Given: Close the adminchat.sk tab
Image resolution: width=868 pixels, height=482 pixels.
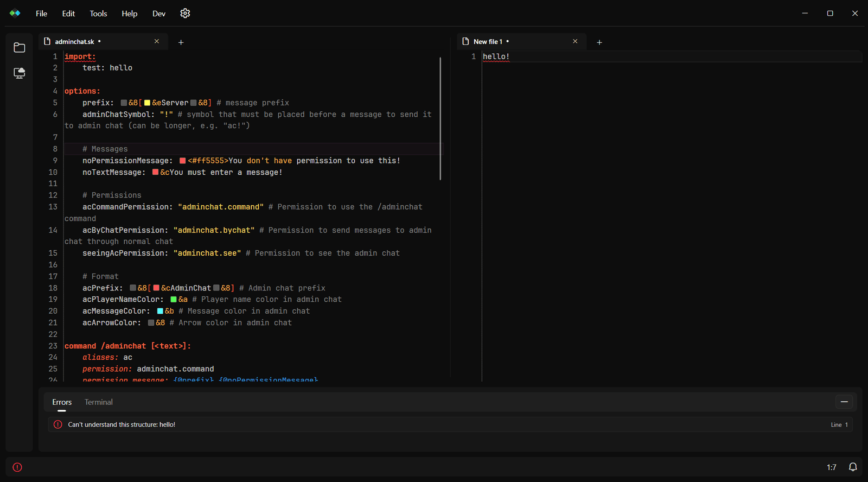Looking at the screenshot, I should (157, 41).
